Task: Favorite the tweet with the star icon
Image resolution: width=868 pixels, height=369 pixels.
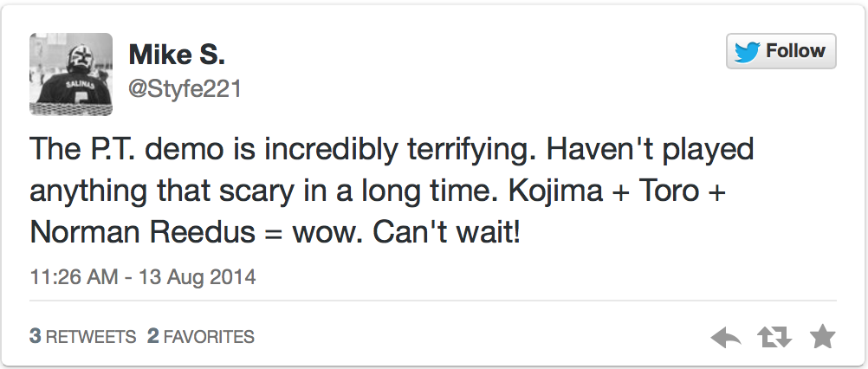Action: (820, 336)
